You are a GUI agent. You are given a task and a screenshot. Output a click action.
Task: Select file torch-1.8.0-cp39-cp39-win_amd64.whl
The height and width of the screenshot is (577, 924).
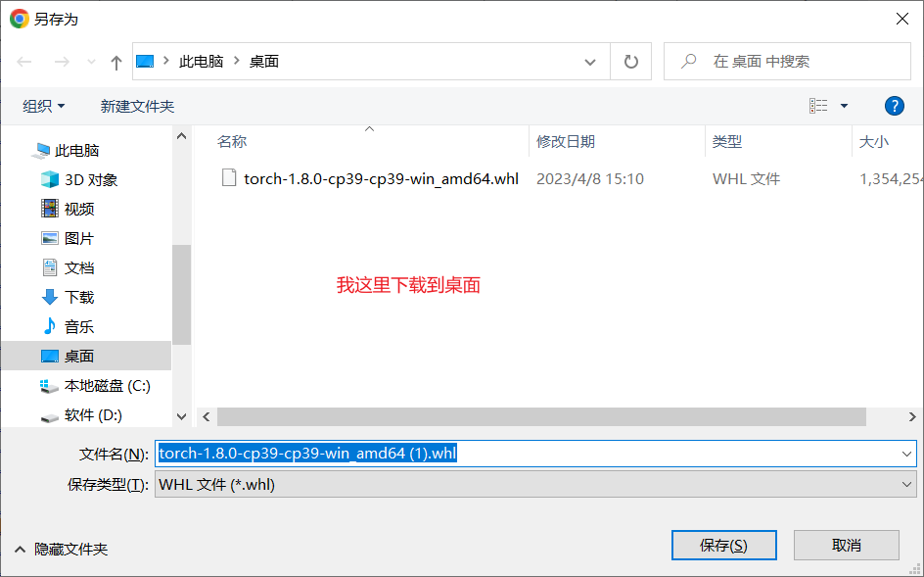pyautogui.click(x=382, y=178)
